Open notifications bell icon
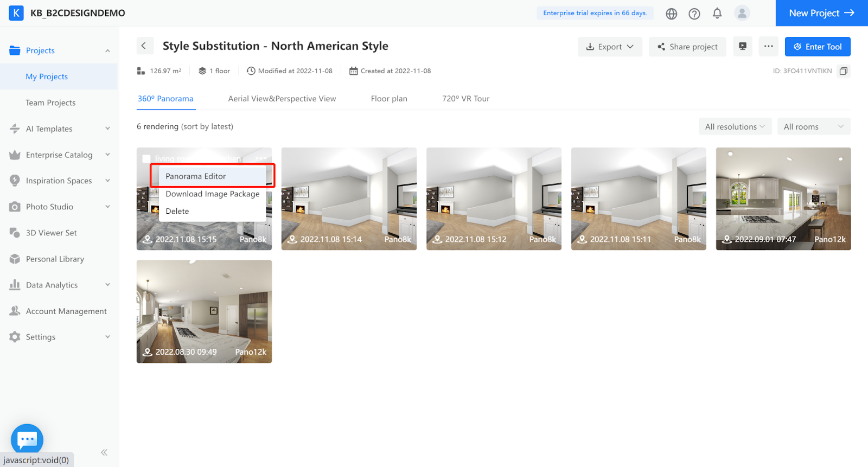Screen dimensions: 868x467 point(717,13)
